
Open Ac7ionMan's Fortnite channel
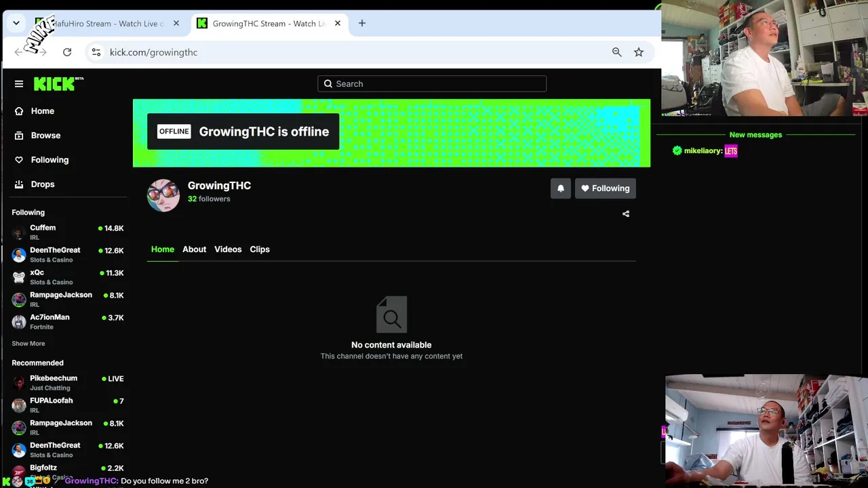pos(68,321)
